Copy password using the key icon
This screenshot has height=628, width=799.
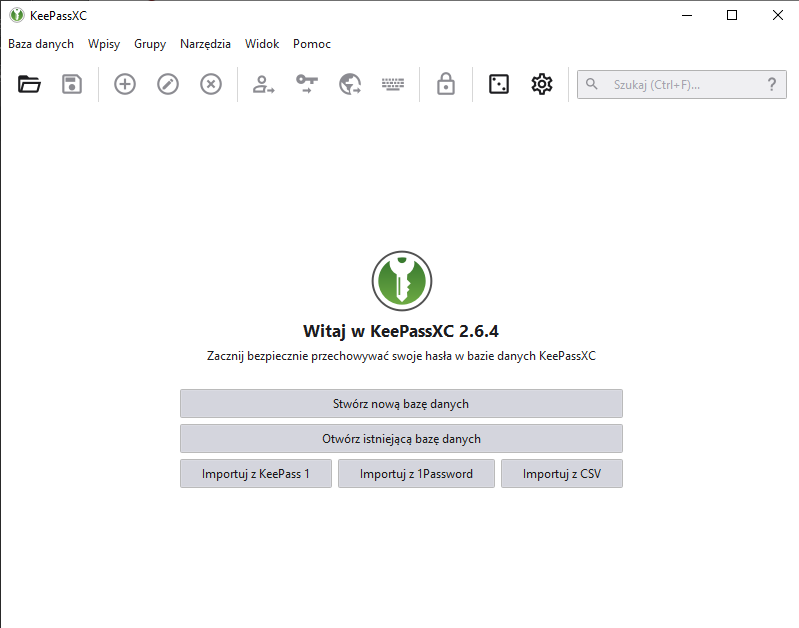coord(307,84)
